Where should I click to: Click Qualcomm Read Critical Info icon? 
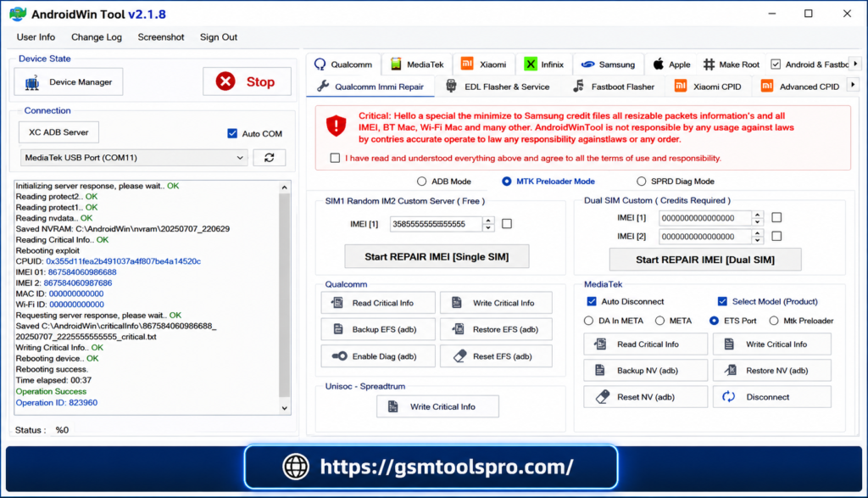pyautogui.click(x=337, y=303)
